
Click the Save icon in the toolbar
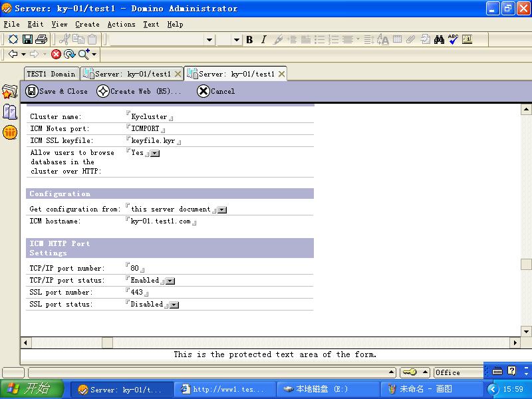pos(27,40)
